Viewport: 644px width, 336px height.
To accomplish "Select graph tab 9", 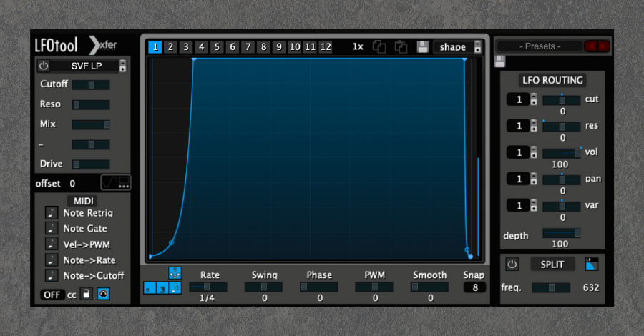I will pos(279,46).
